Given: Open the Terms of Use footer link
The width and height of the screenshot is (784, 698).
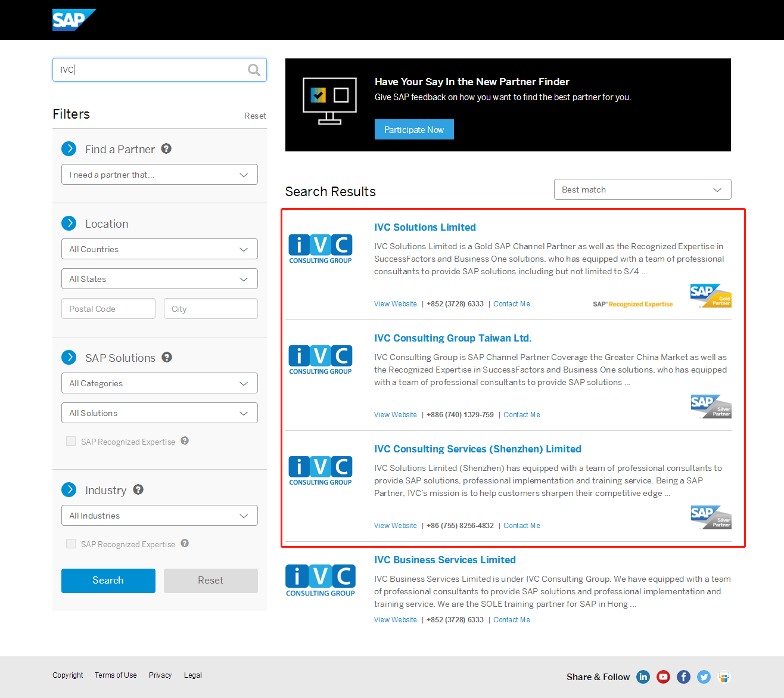Looking at the screenshot, I should coord(116,675).
